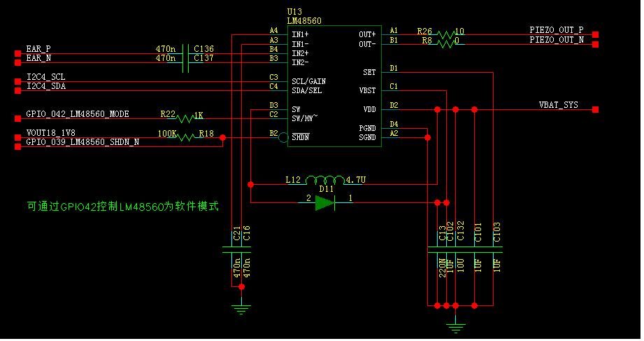This screenshot has width=644, height=341.
Task: Select capacitor label C132
Action: pyautogui.click(x=461, y=231)
